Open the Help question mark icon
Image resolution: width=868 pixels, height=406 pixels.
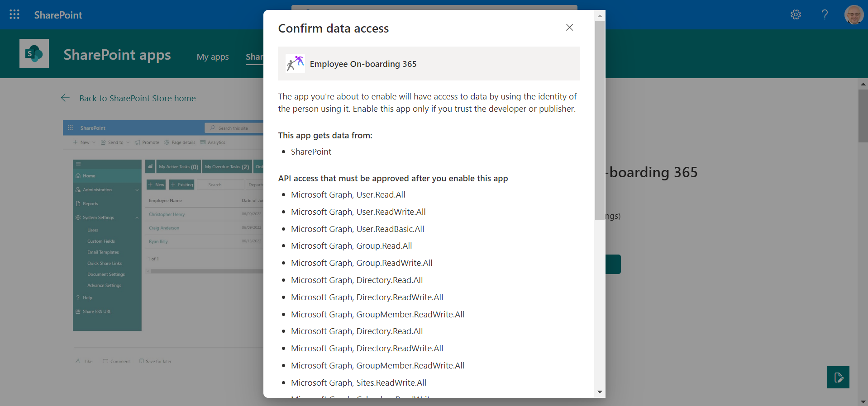(825, 14)
